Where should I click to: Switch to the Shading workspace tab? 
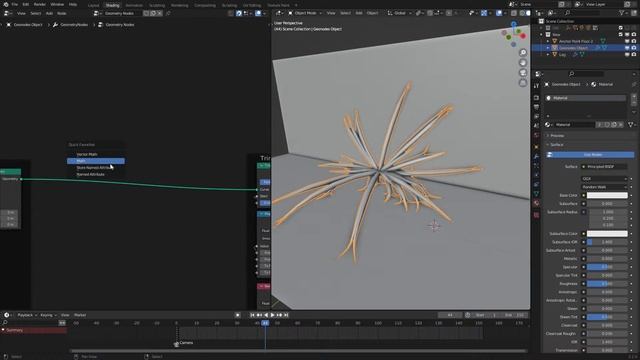[112, 5]
